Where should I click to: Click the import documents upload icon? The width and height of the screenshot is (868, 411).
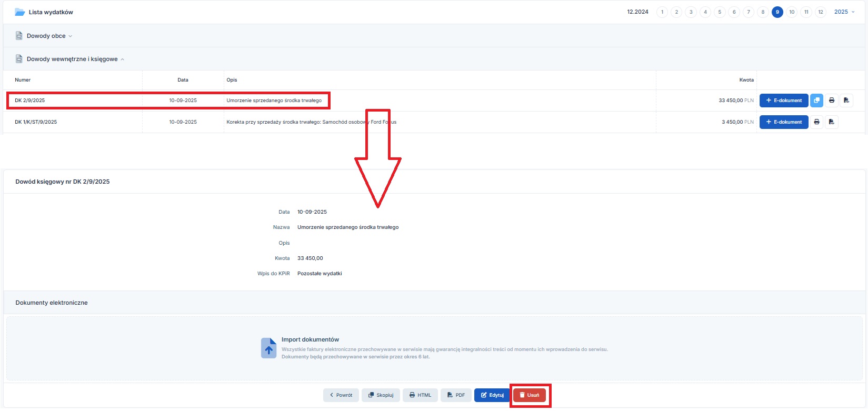(268, 348)
